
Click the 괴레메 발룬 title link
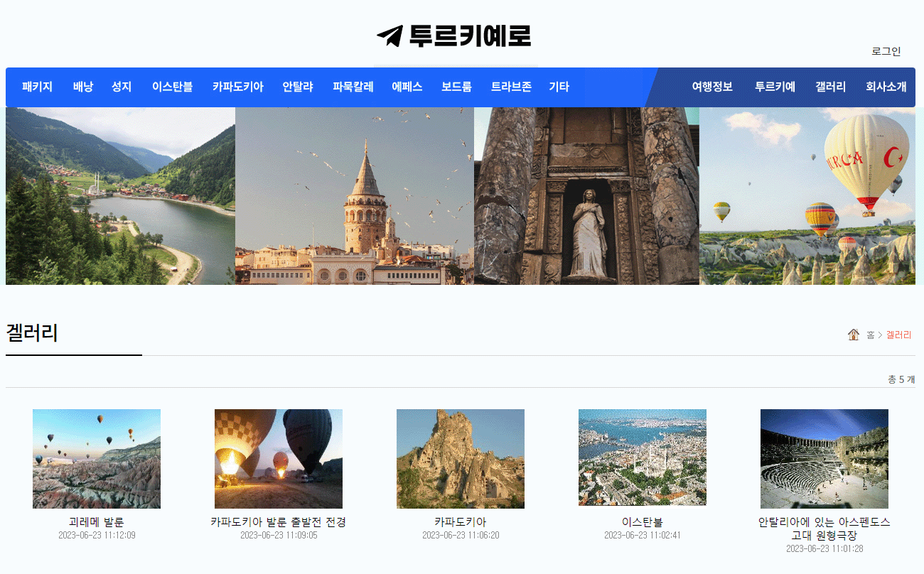coord(97,522)
